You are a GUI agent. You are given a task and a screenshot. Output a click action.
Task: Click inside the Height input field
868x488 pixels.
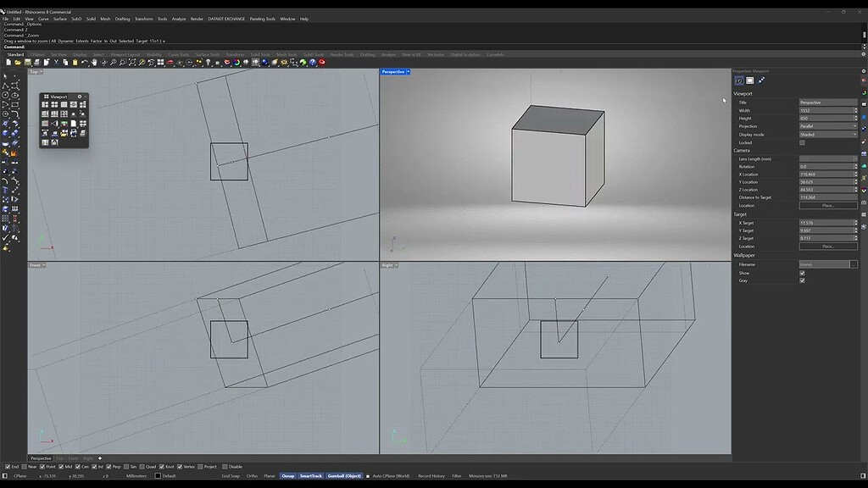point(826,118)
